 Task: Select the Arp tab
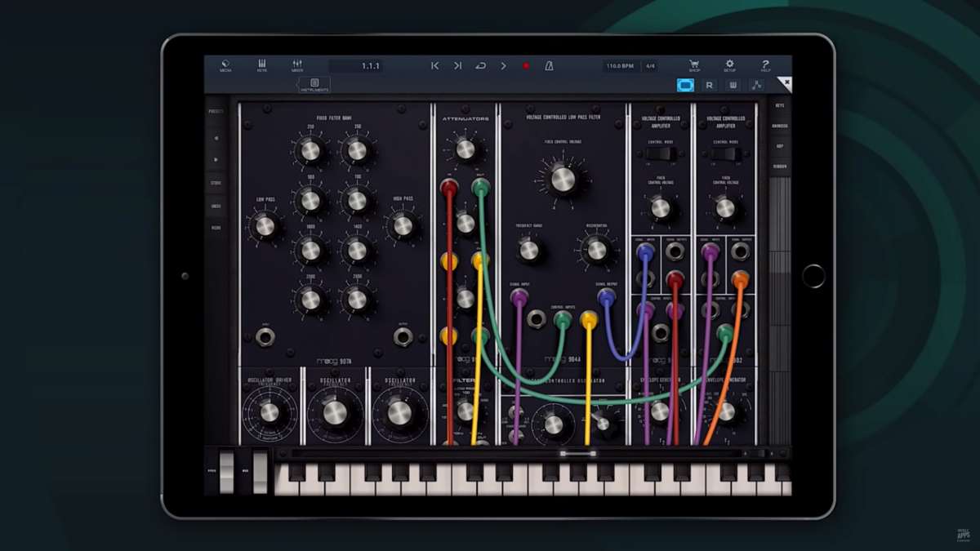[780, 146]
